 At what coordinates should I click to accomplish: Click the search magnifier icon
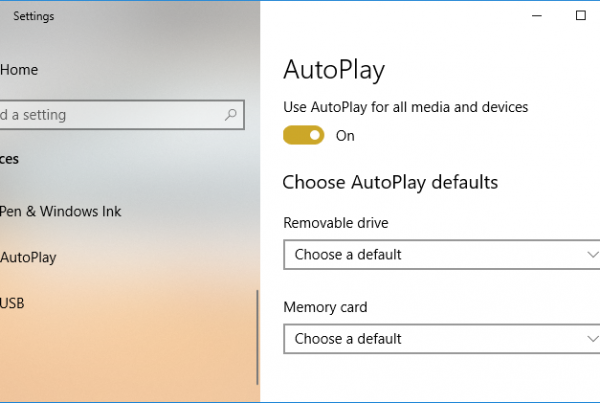click(x=230, y=114)
